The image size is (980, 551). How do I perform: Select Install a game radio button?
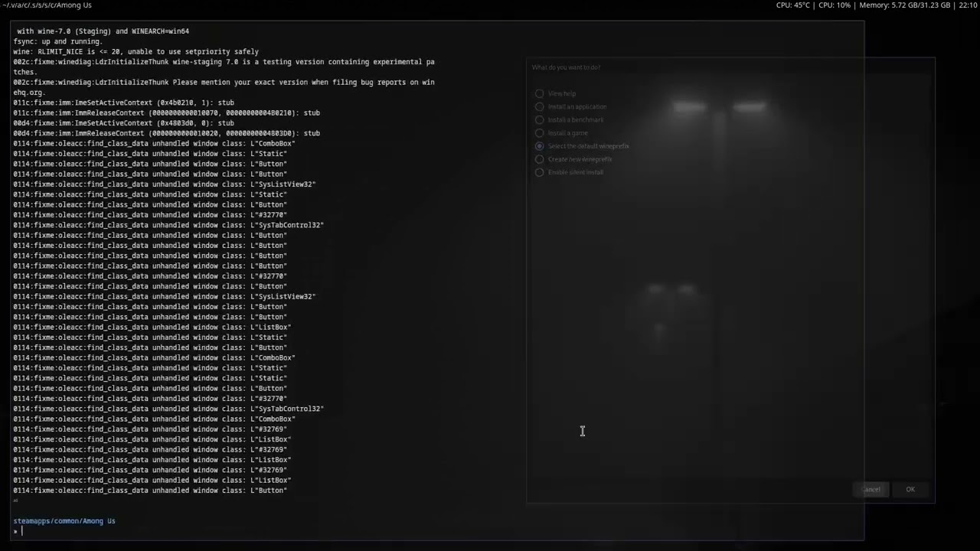coord(540,132)
